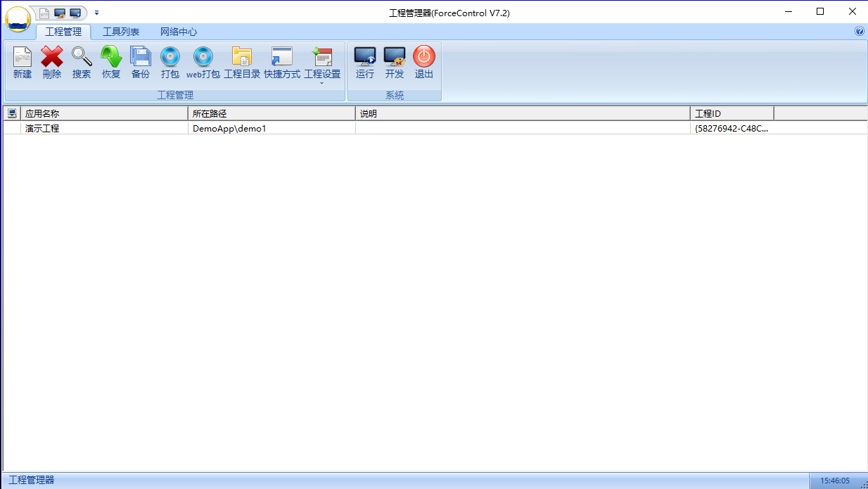This screenshot has height=489, width=868.
Task: Click the 15:46:05 clock in status bar
Action: 835,481
